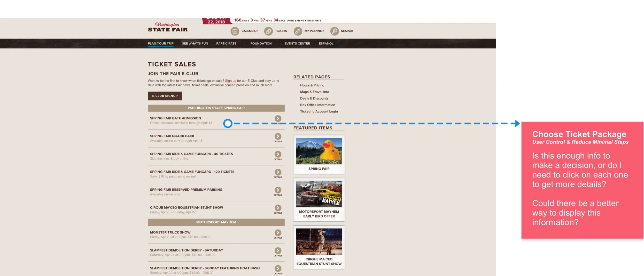Screen dimensions: 644x276
Task: Select Spring Fair Reserved Premium Parking title
Action: point(186,190)
